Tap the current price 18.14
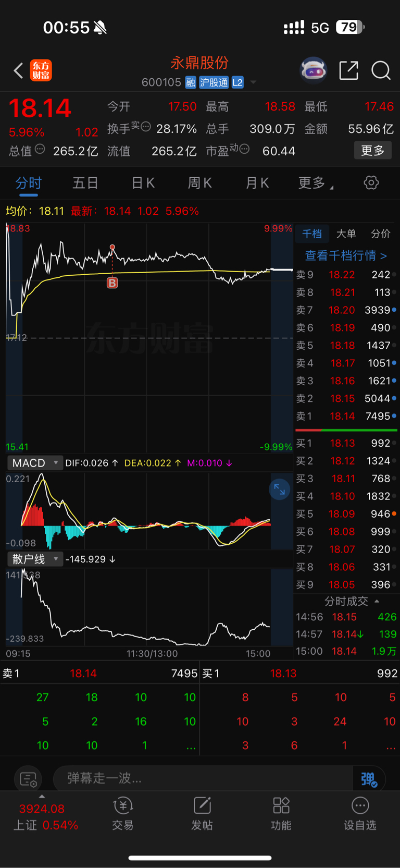The image size is (400, 868). tap(40, 108)
